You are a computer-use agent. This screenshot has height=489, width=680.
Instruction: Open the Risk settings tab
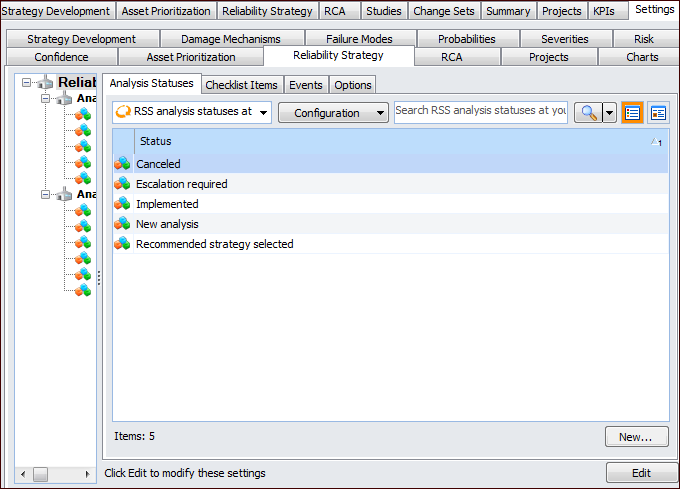pyautogui.click(x=644, y=39)
